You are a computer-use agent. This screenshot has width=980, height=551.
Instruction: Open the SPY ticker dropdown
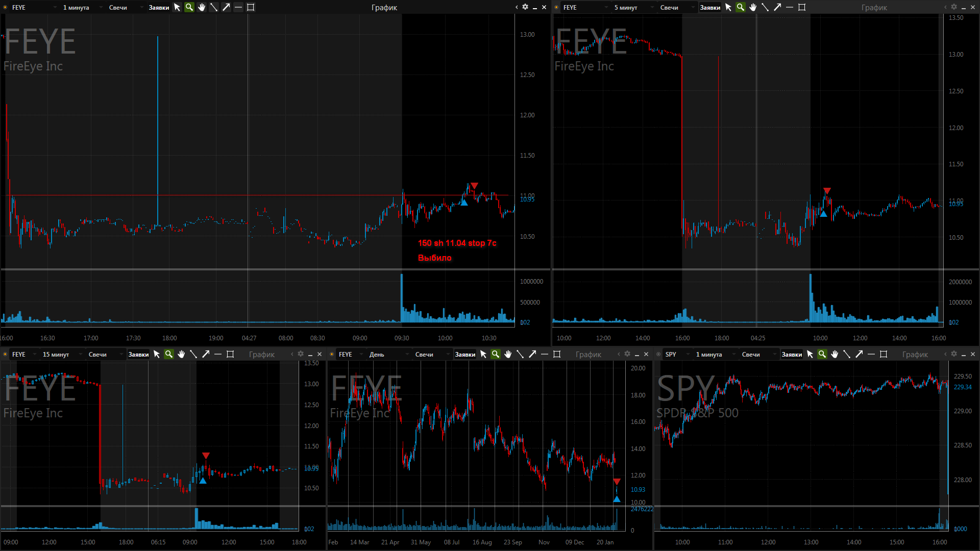[677, 354]
